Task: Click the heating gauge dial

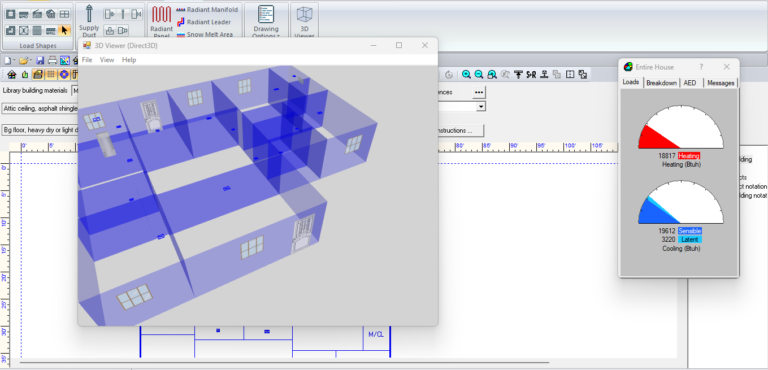Action: pyautogui.click(x=680, y=127)
